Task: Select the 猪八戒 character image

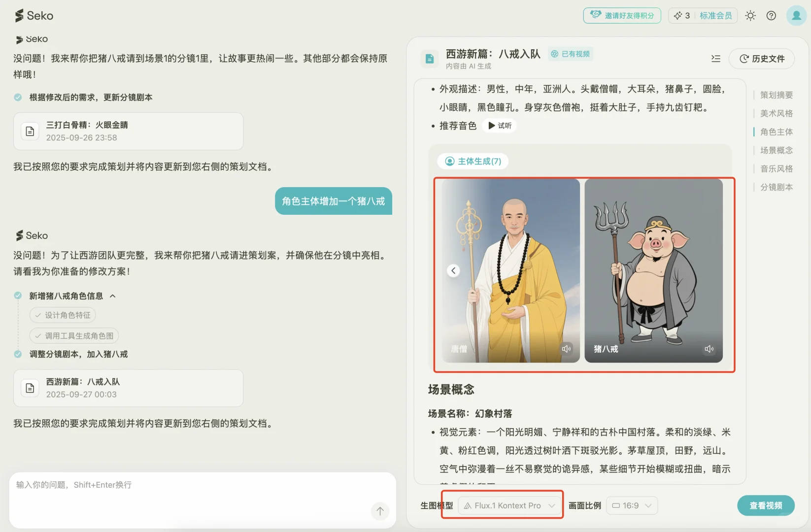Action: [653, 270]
